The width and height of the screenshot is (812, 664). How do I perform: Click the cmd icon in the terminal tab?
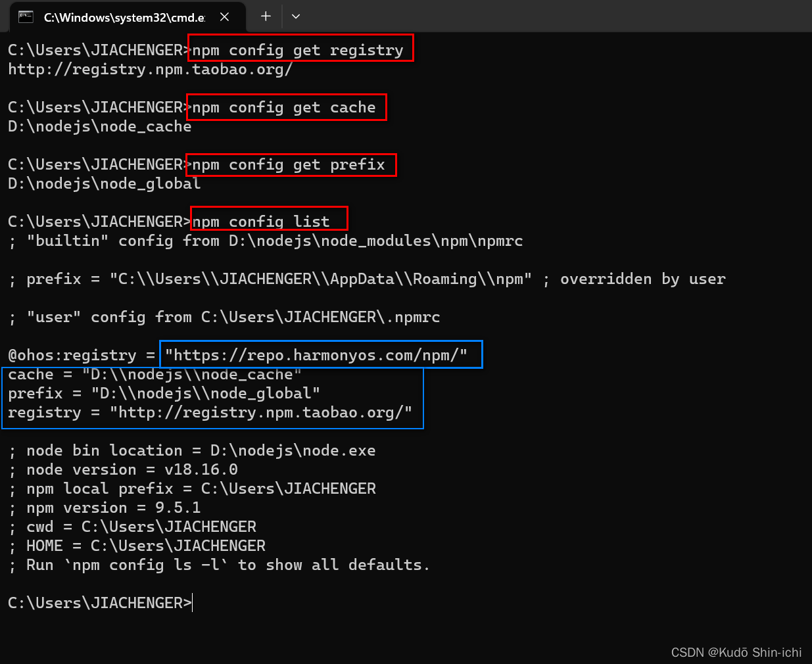pos(26,17)
